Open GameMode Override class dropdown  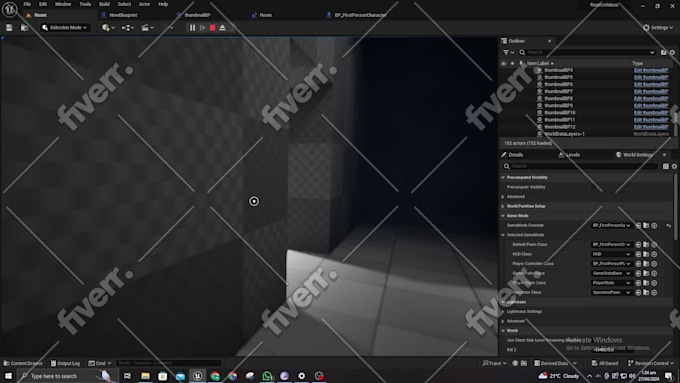pos(611,226)
